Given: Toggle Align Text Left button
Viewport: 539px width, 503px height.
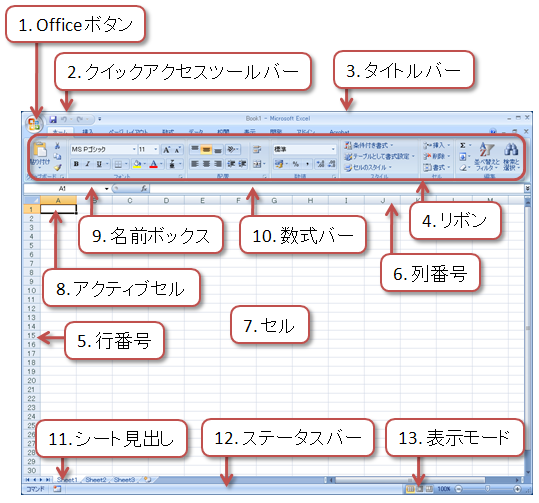Looking at the screenshot, I should tap(195, 164).
